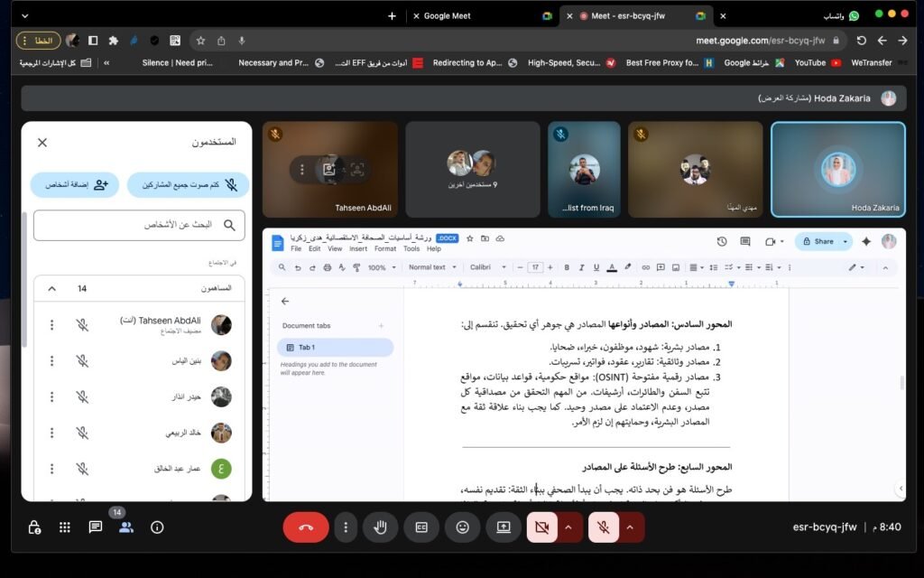Open the activities grid icon
This screenshot has width=924, height=578.
[x=65, y=527]
